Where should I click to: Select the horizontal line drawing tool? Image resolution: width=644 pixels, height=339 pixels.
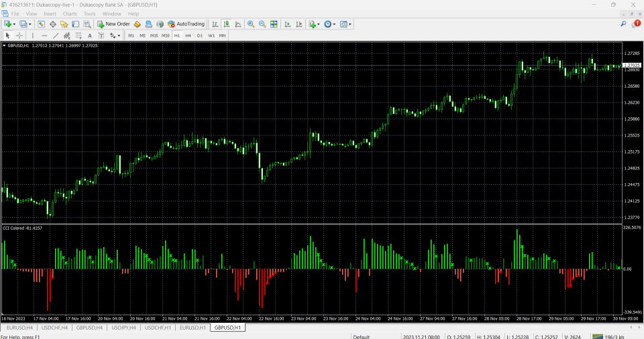coord(44,36)
